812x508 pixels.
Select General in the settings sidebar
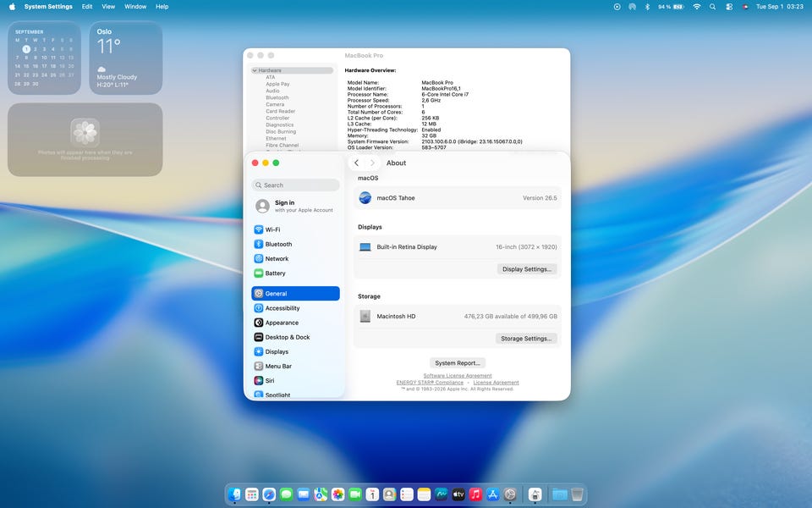coord(295,294)
